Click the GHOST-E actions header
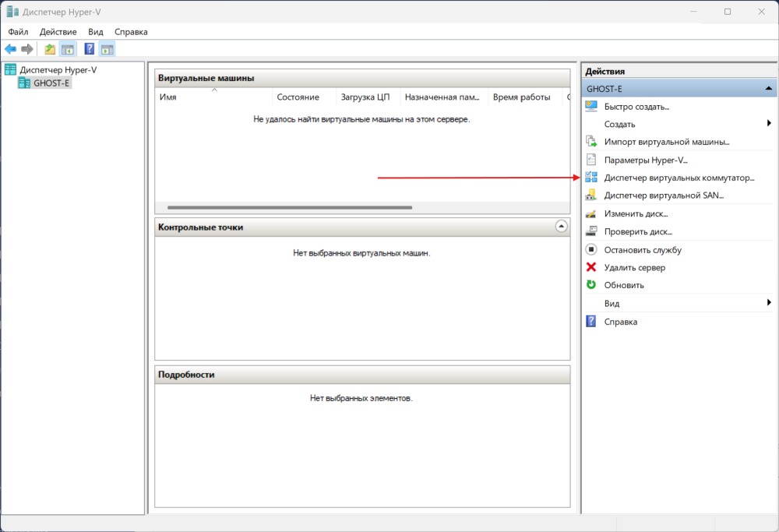The image size is (779, 532). [x=679, y=89]
